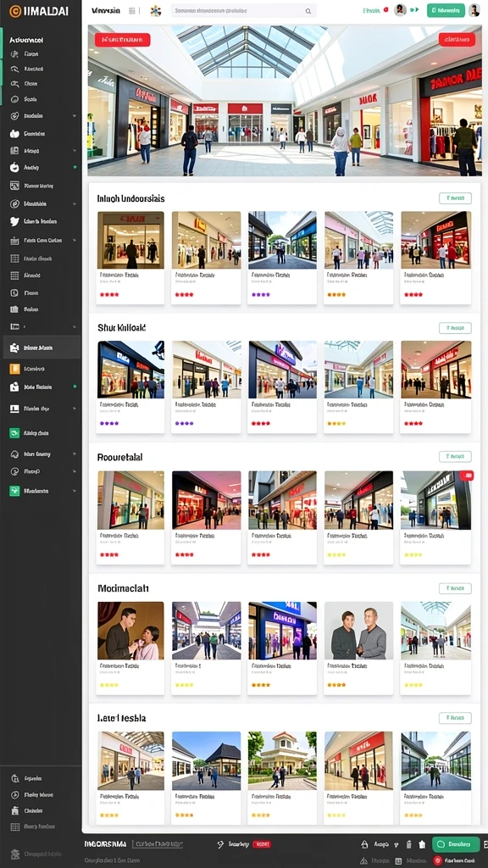Click the red badge on the Roouretalai card thumbnail

coord(467,475)
